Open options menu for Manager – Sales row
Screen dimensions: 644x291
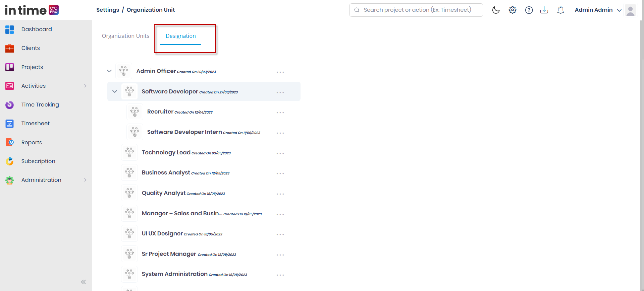[280, 214]
